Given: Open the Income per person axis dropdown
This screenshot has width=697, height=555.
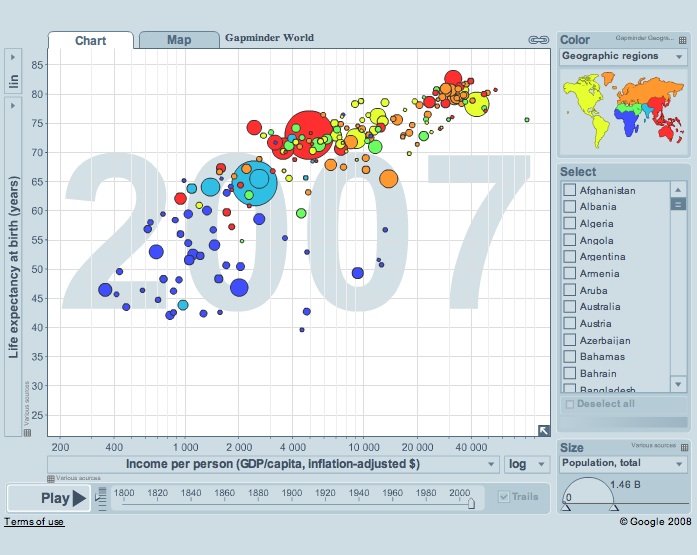Looking at the screenshot, I should pos(273,464).
